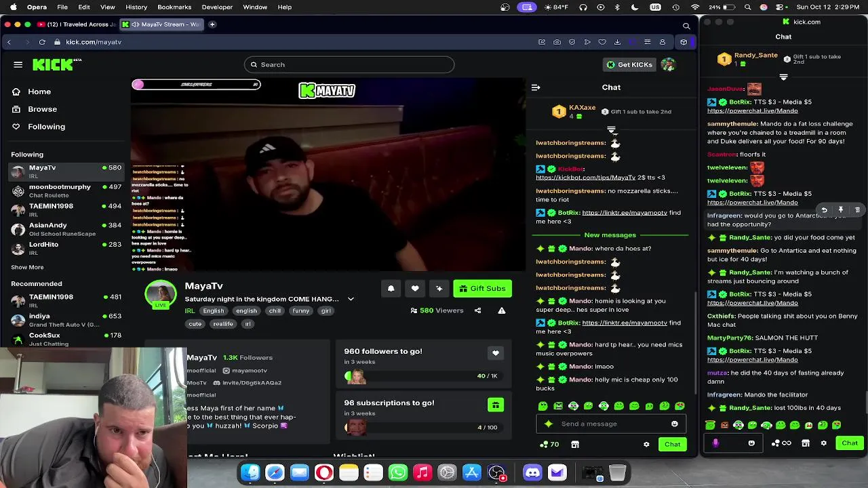
Task: Click Opera address bar kick.com/mayatv
Action: pos(94,42)
